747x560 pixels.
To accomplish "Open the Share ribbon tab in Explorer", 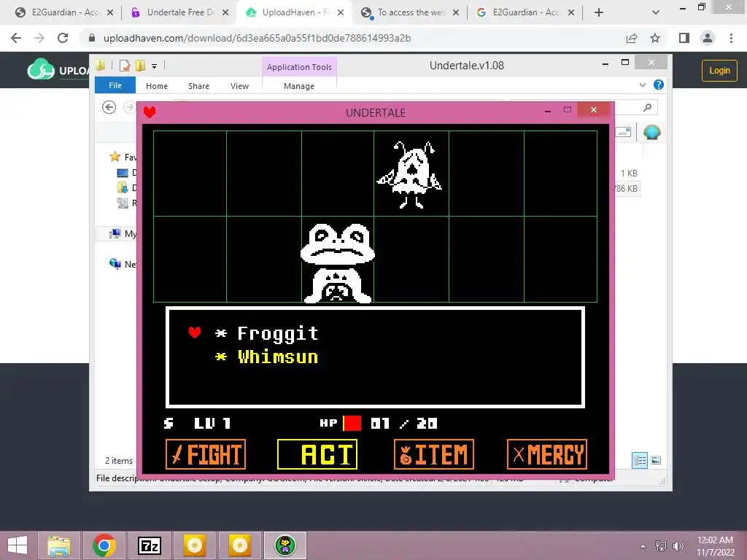I will (x=198, y=86).
